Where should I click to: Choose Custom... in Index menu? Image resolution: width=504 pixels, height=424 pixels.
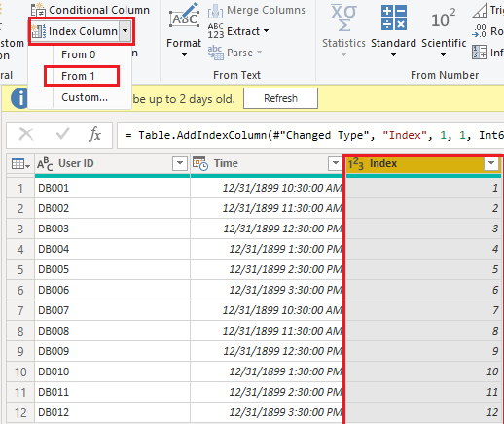85,97
